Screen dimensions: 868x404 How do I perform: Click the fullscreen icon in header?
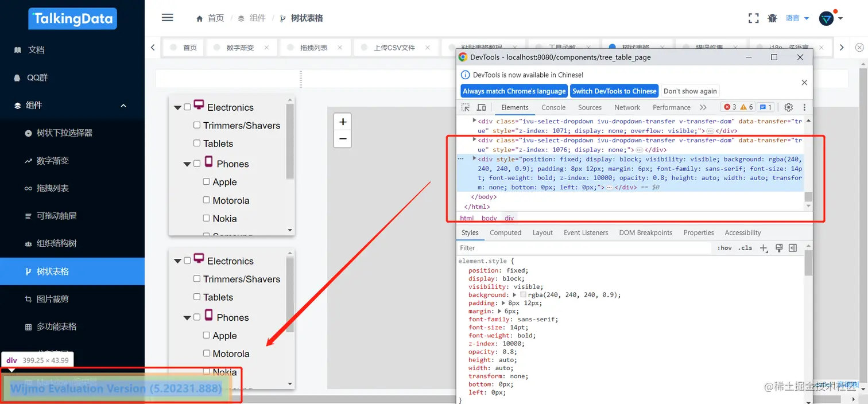(754, 18)
